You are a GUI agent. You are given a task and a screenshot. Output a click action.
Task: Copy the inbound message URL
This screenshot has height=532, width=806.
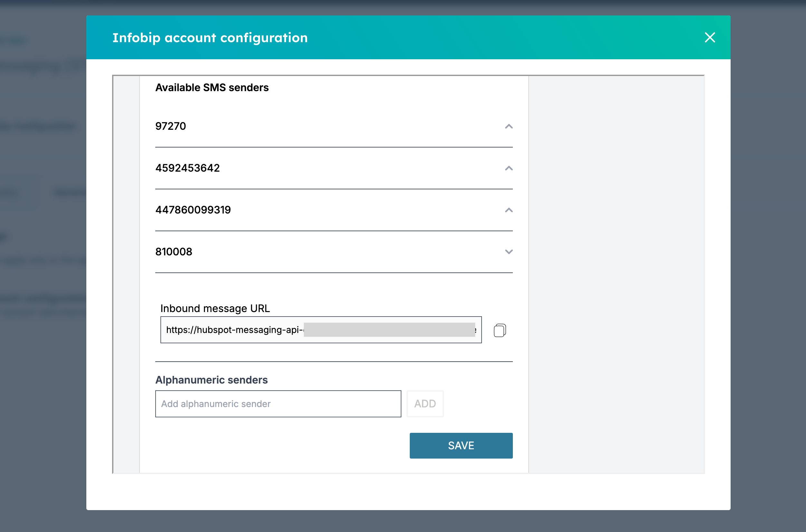click(500, 330)
